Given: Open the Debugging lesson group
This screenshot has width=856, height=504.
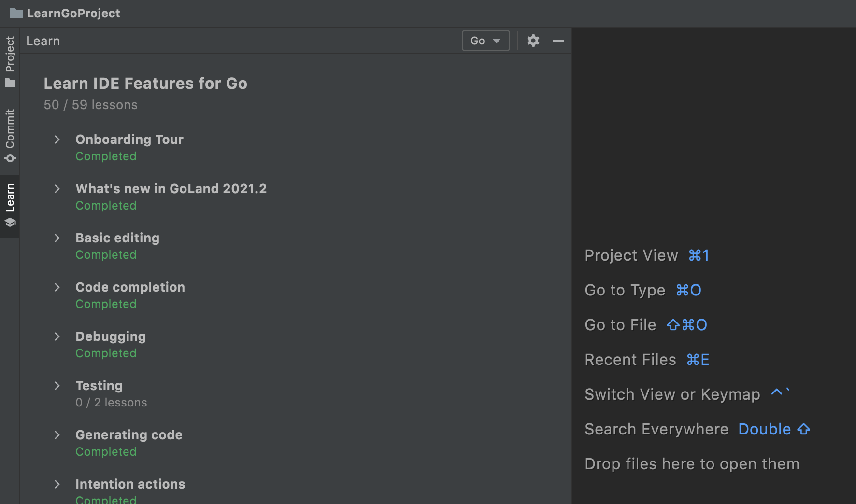Looking at the screenshot, I should (x=111, y=336).
